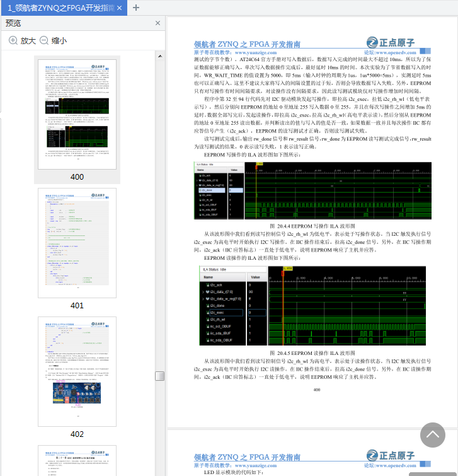This screenshot has height=476, width=458.
Task: Open page 402 thumbnail
Action: coord(77,371)
